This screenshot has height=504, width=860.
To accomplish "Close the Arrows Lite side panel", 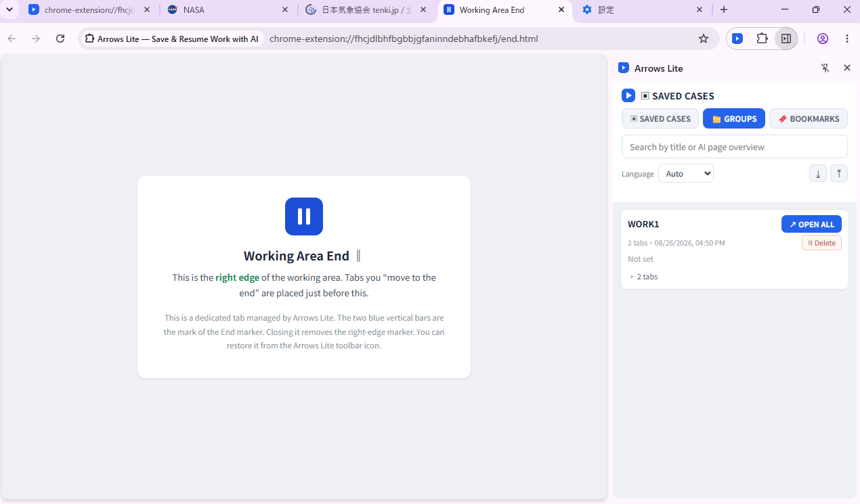I will (847, 68).
